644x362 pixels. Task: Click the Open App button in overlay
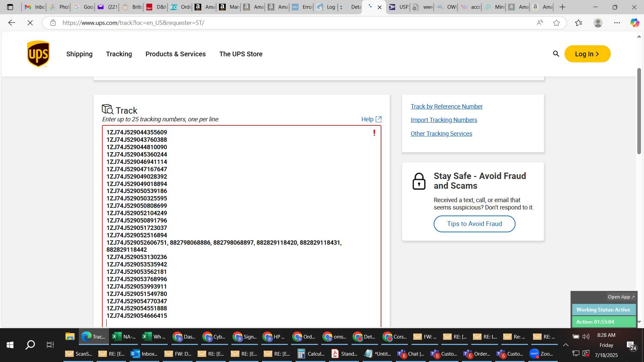pyautogui.click(x=621, y=297)
